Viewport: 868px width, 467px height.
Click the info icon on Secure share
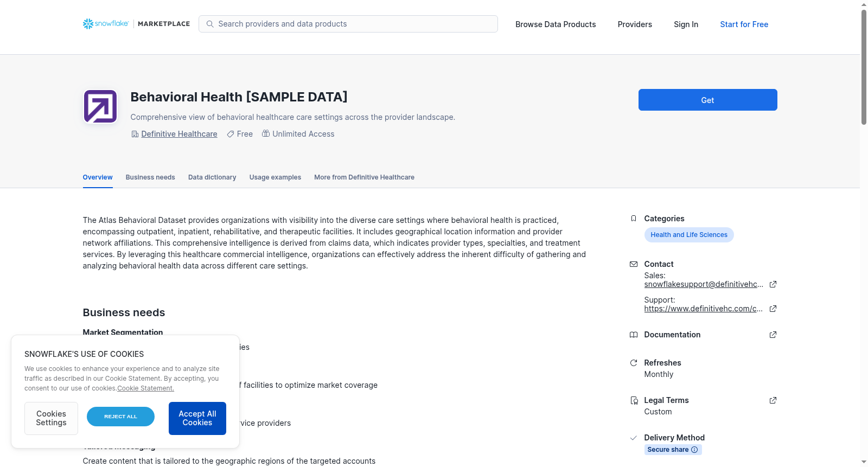tap(694, 450)
